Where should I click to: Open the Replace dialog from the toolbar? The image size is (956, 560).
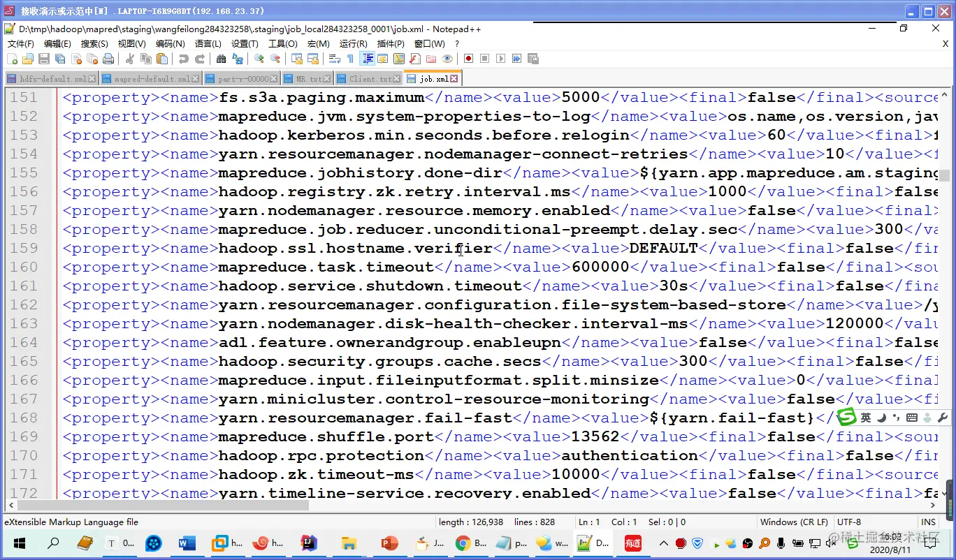pos(237,59)
